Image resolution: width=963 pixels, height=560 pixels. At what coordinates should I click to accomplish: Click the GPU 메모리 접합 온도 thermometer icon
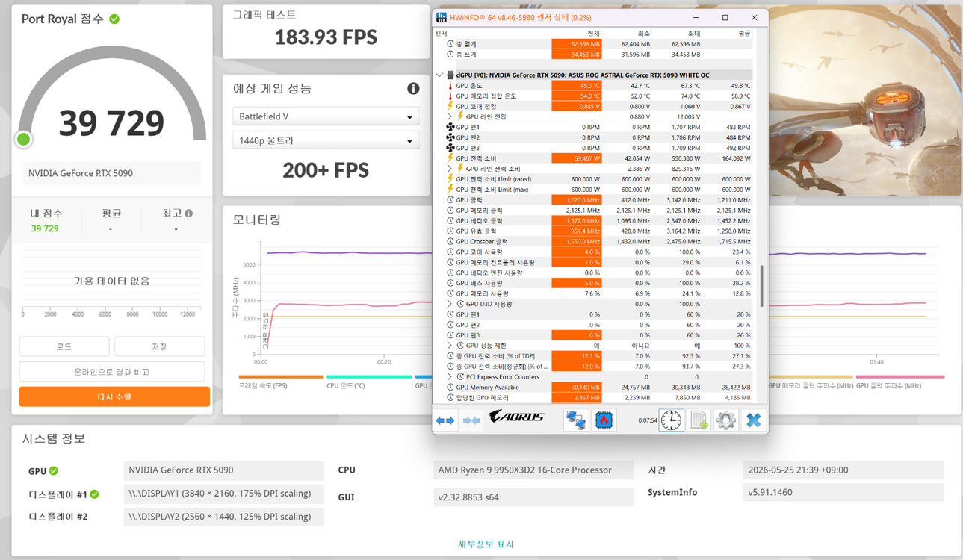click(x=450, y=96)
